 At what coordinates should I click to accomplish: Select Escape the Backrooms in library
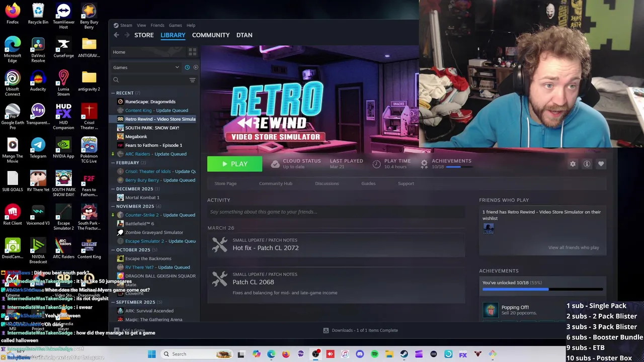(148, 258)
